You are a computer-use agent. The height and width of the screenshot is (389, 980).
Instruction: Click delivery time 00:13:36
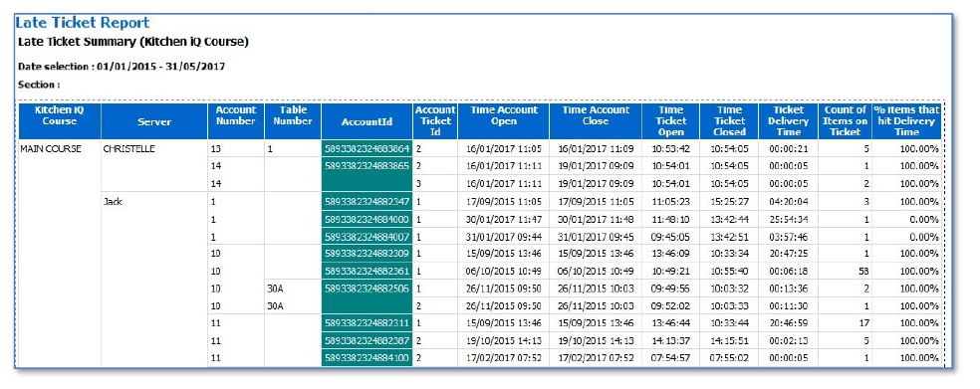788,290
